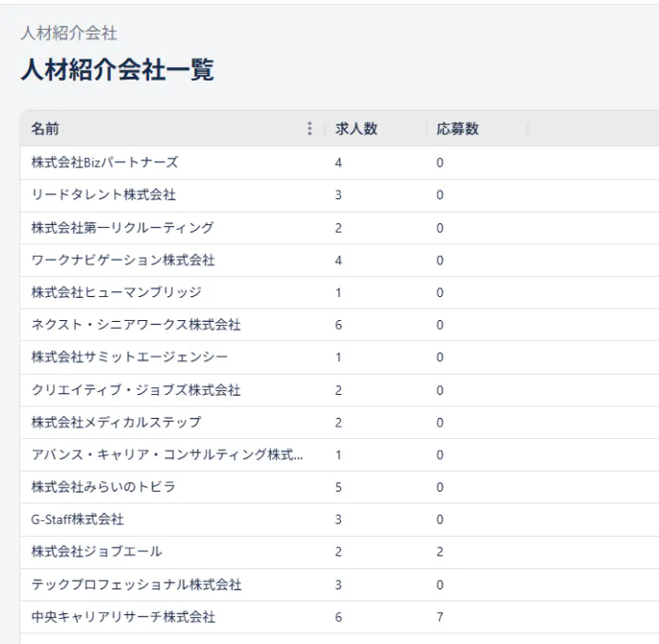The height and width of the screenshot is (644, 659).
Task: Open the 名前 column menu icon
Action: pos(308,129)
